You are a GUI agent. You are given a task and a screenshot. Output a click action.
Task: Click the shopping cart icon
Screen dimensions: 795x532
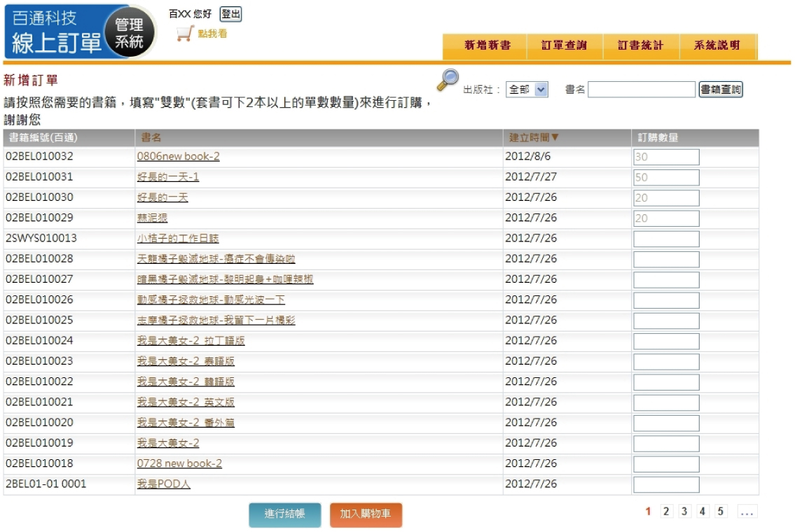pyautogui.click(x=185, y=34)
